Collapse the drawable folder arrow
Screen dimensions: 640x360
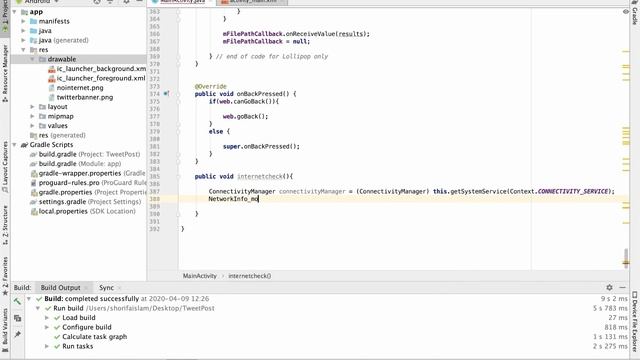click(32, 59)
